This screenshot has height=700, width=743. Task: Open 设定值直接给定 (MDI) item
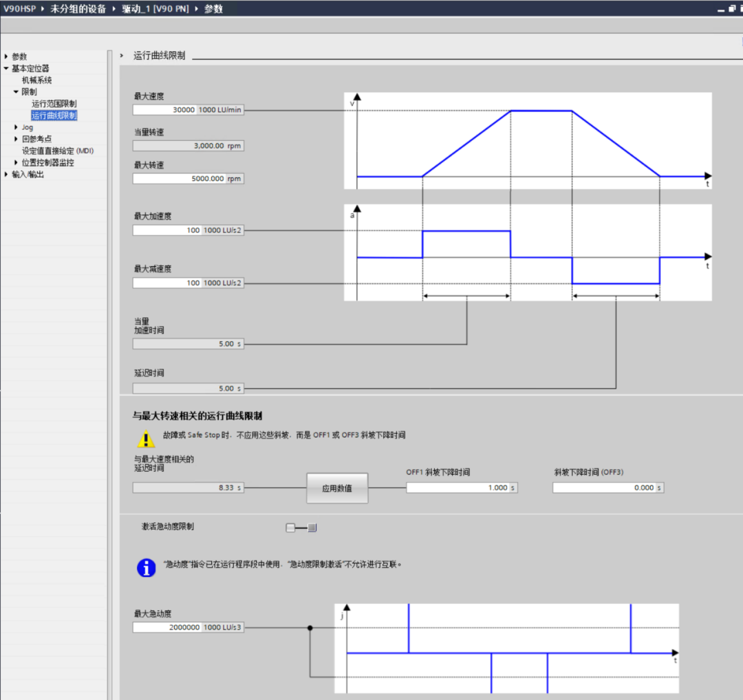pyautogui.click(x=58, y=151)
